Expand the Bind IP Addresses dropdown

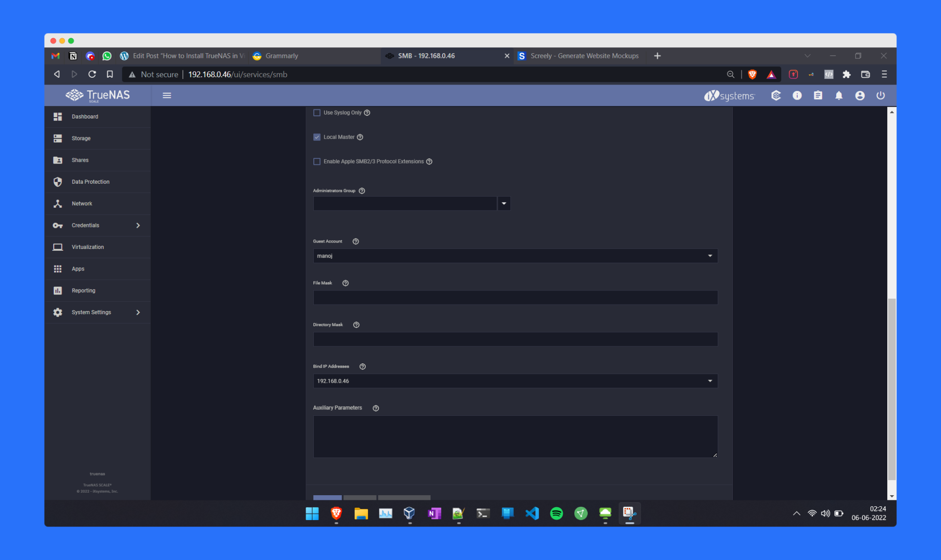click(710, 380)
